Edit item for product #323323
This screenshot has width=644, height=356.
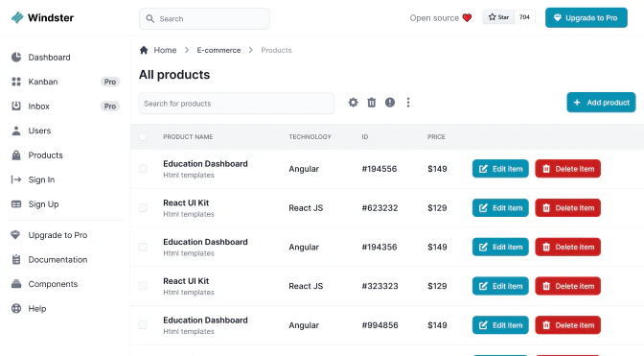[500, 286]
